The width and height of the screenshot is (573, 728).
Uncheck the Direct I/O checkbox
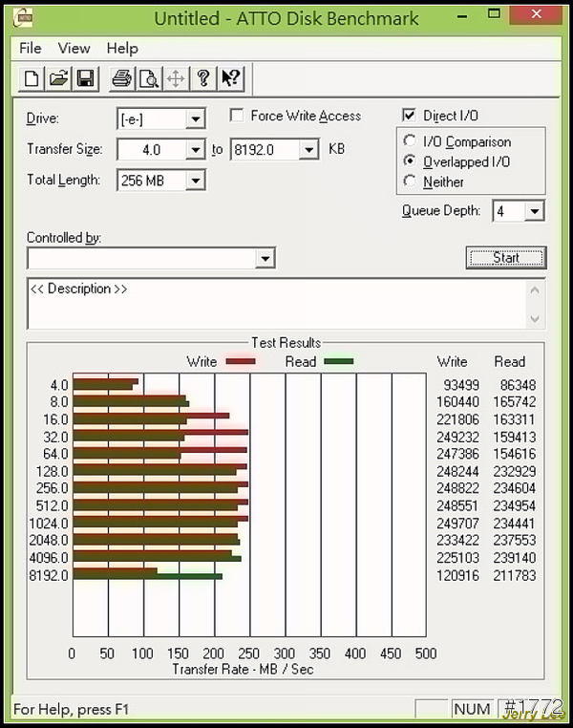pos(409,116)
